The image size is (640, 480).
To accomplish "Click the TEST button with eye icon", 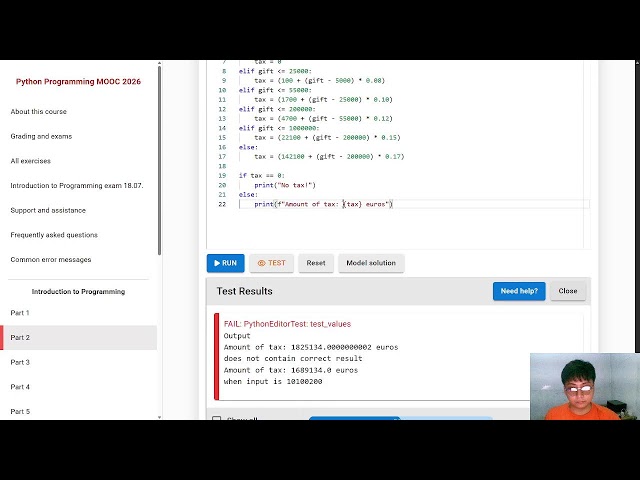I will tap(271, 263).
